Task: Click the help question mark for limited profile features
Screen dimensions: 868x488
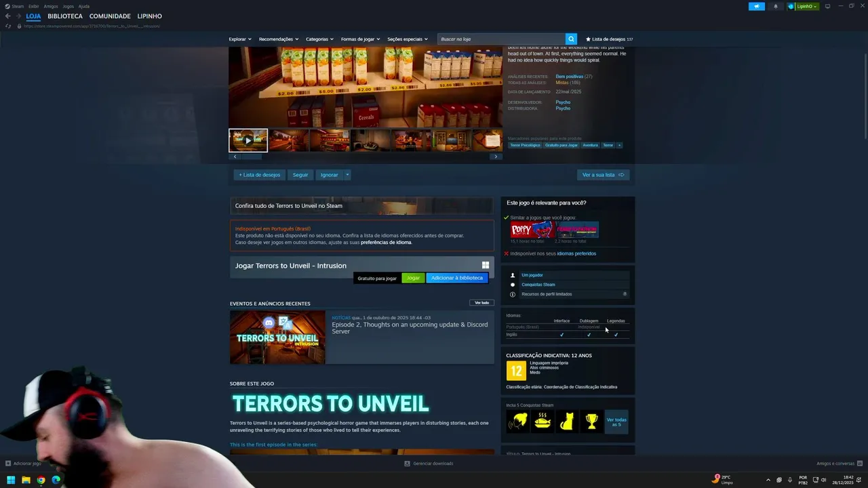Action: tap(625, 294)
